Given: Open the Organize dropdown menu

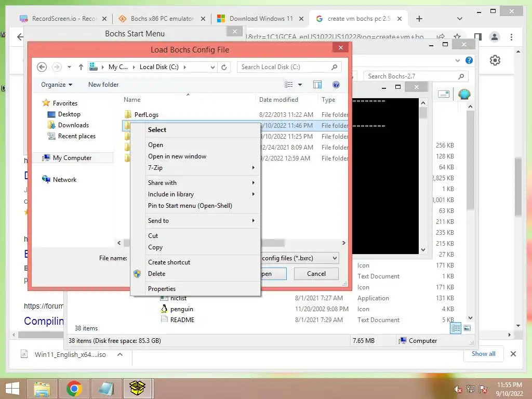Looking at the screenshot, I should (x=57, y=85).
